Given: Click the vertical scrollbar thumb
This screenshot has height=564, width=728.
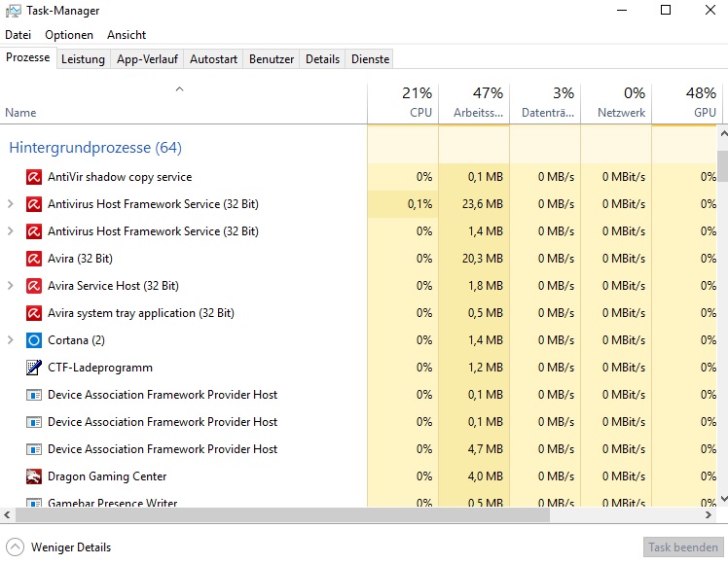Looking at the screenshot, I should [x=722, y=165].
